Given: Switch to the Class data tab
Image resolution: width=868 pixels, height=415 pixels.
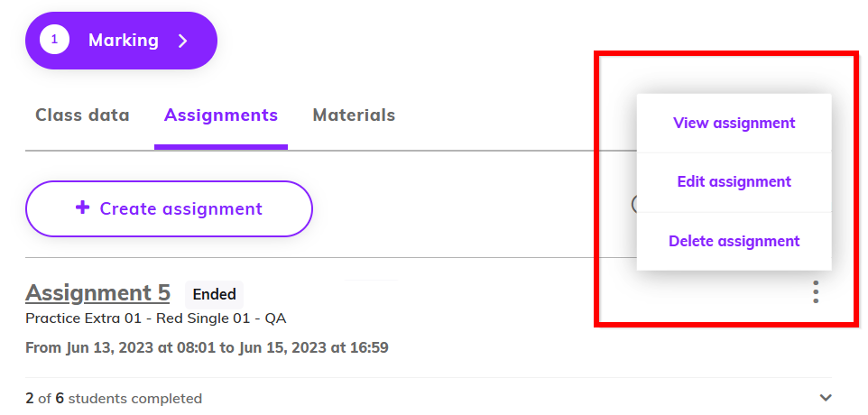Looking at the screenshot, I should coord(82,115).
